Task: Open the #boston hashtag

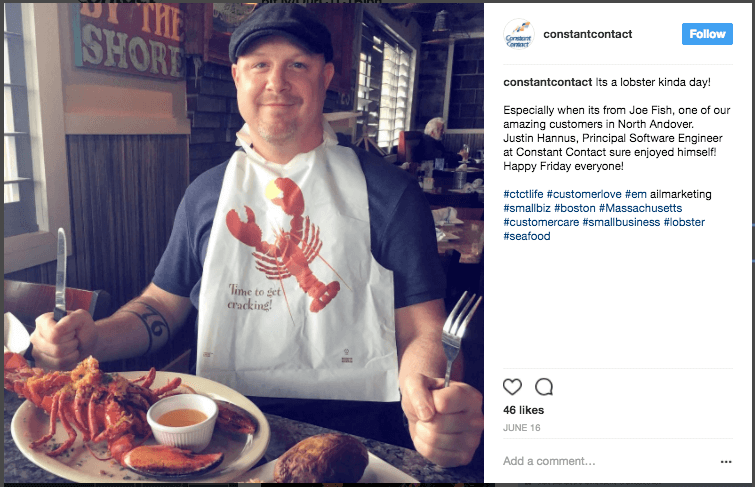Action: point(574,208)
